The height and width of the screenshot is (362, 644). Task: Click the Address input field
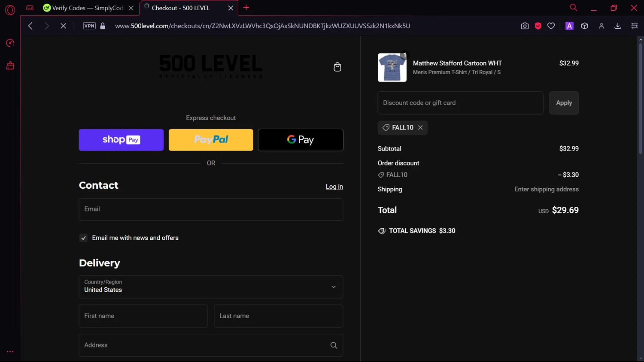(211, 345)
